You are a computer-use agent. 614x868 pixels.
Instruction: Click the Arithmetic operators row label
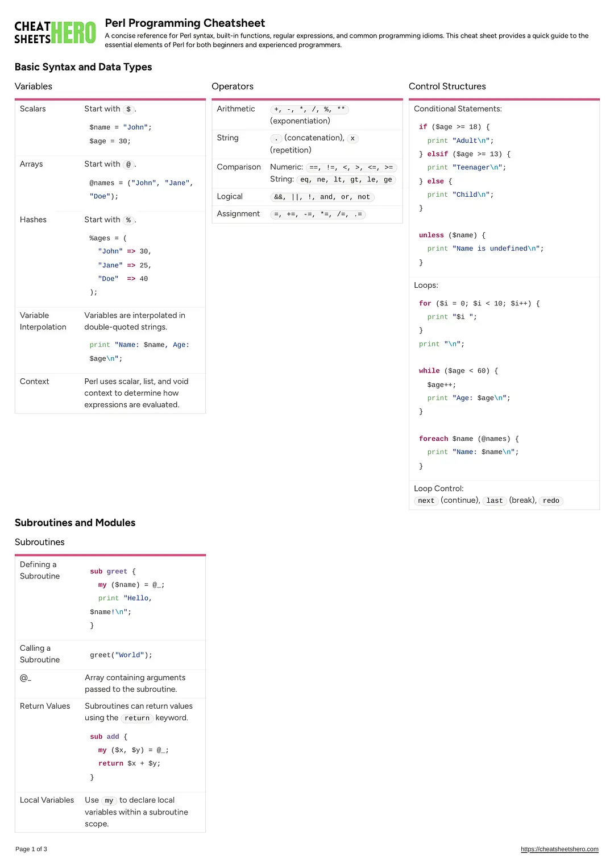pos(236,109)
